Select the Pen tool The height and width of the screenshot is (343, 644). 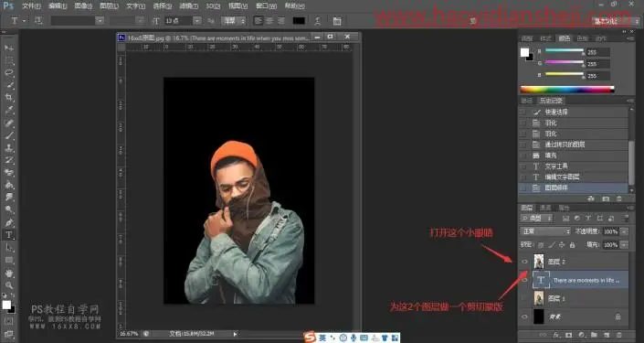9,222
